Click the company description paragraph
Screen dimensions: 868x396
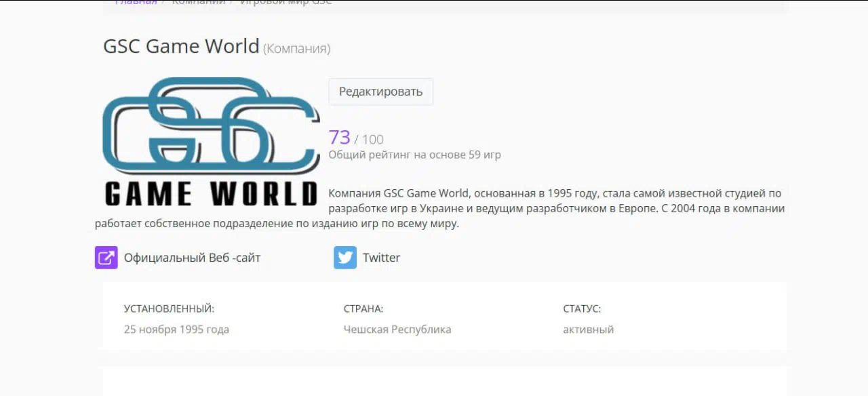pyautogui.click(x=440, y=208)
